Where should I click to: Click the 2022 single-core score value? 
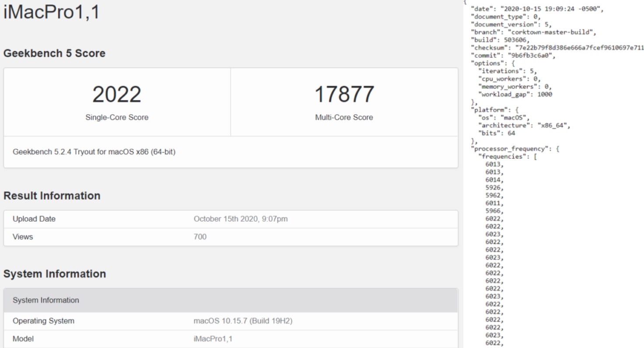tap(117, 94)
